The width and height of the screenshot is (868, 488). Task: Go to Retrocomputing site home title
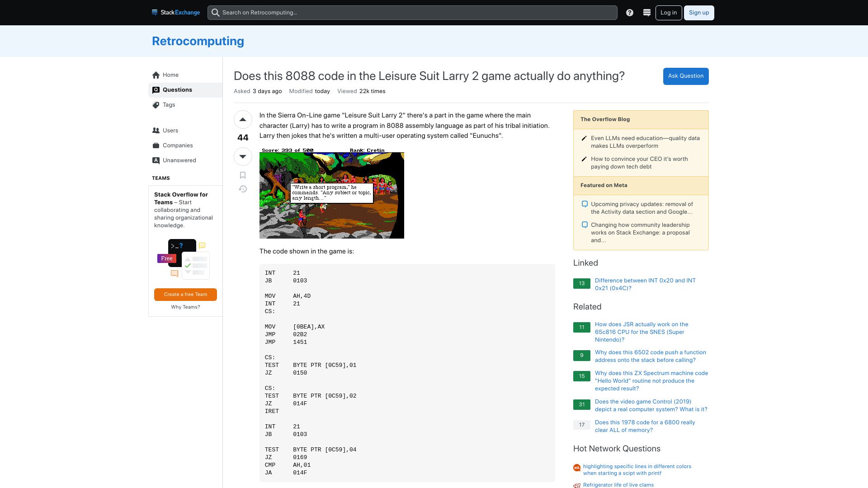198,41
